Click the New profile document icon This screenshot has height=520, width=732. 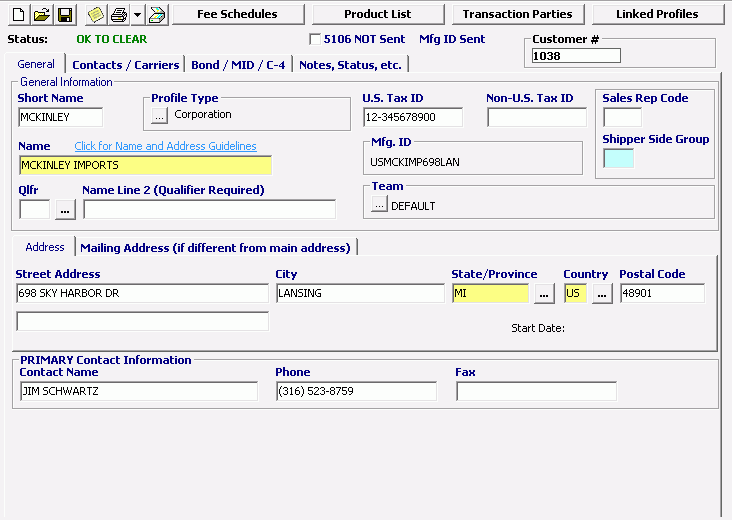coord(18,15)
